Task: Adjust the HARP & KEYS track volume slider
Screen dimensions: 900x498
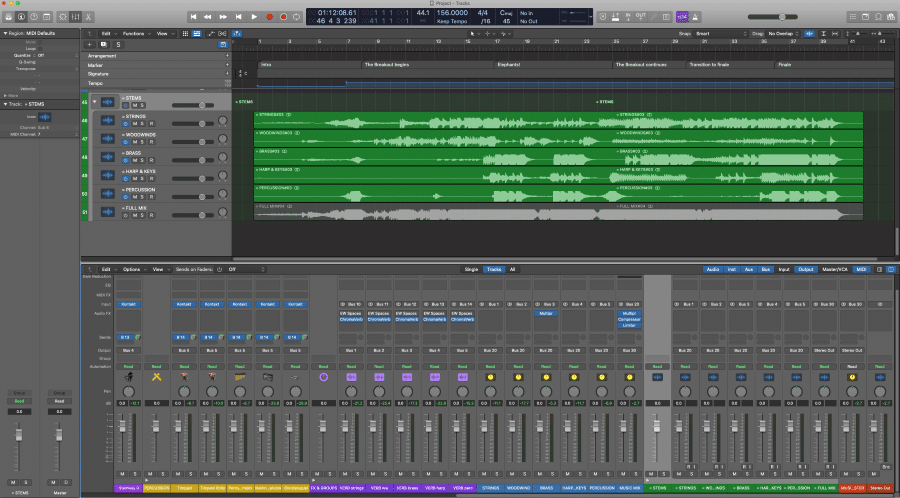Action: 193,178
